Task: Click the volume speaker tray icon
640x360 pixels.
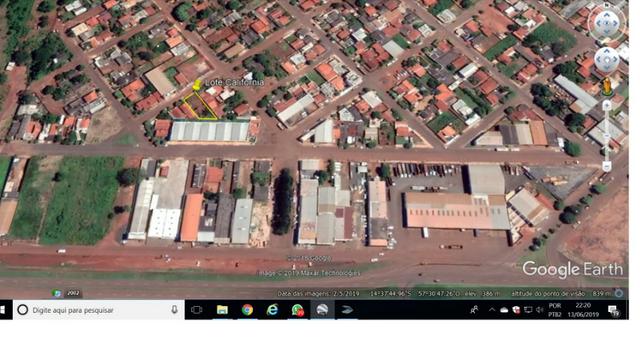Action: coord(540,310)
